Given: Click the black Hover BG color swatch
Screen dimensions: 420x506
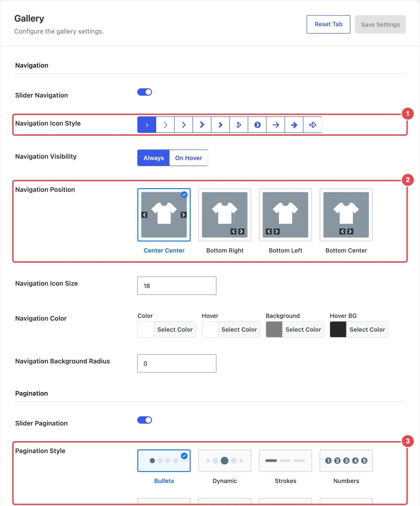Looking at the screenshot, I should 338,329.
